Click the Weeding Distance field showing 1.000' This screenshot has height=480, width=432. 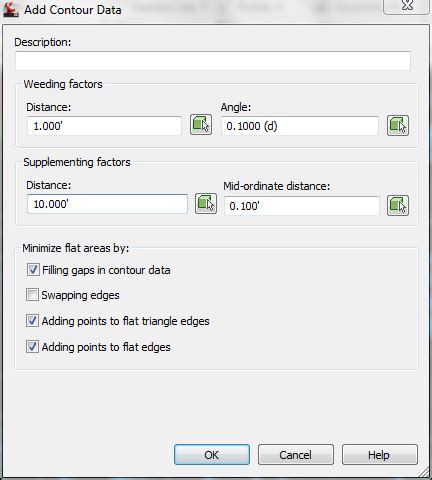[104, 126]
